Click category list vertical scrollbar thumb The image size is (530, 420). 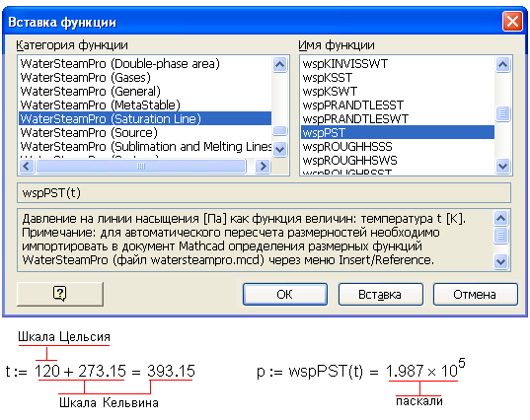(x=280, y=130)
